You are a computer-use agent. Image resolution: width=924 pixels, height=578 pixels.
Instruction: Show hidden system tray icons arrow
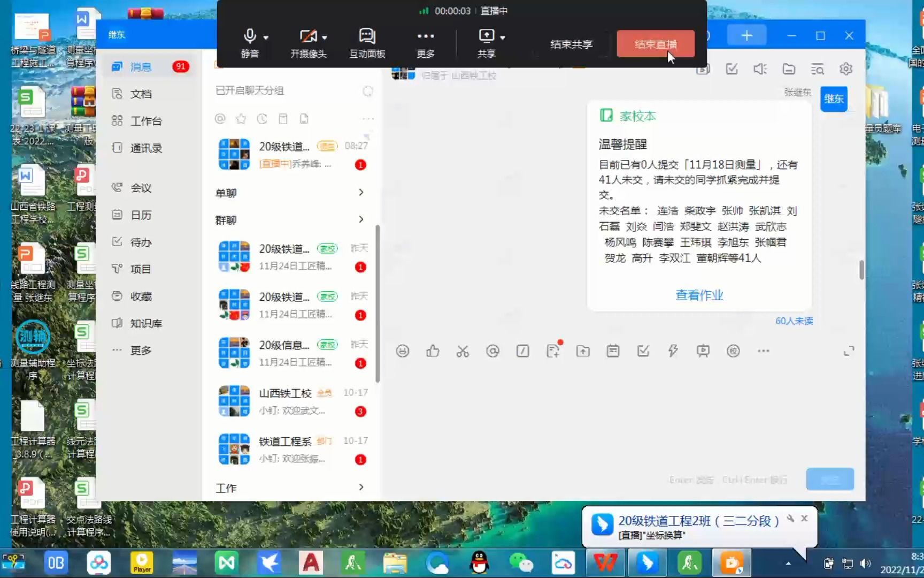click(788, 564)
